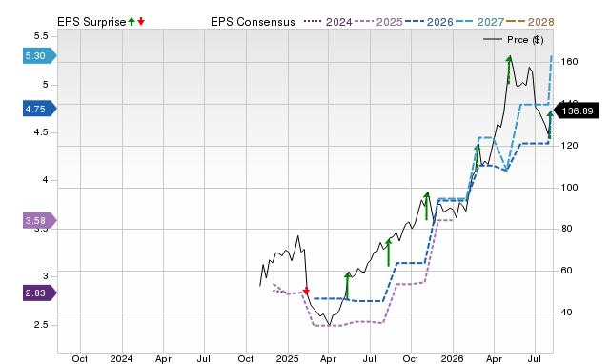Click the 100 price axis label

(x=569, y=187)
